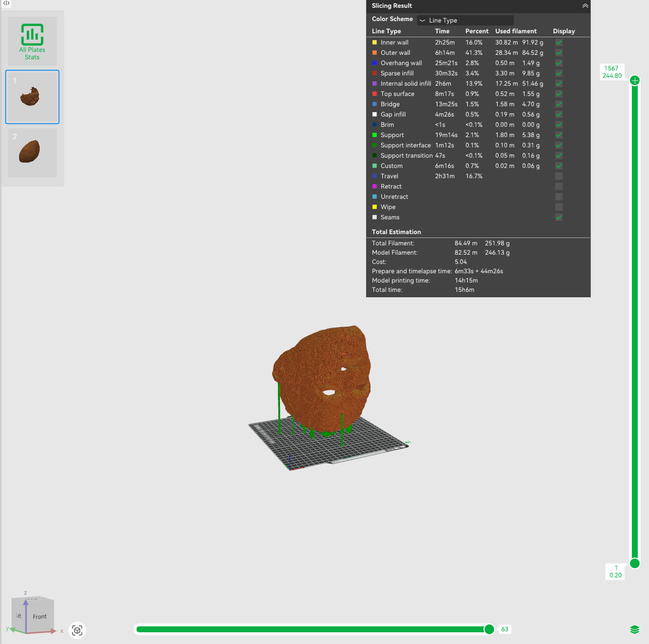Click the Custom line type label
The height and width of the screenshot is (644, 649).
(392, 166)
